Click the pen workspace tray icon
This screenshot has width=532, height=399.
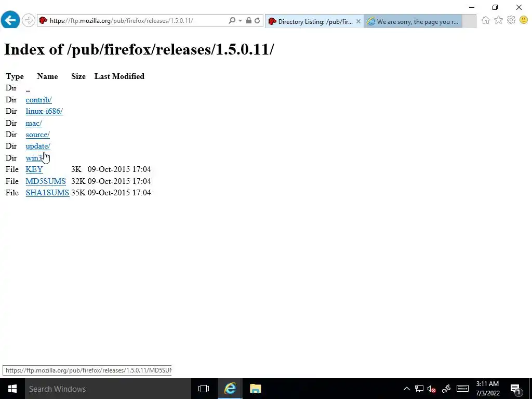[446, 389]
